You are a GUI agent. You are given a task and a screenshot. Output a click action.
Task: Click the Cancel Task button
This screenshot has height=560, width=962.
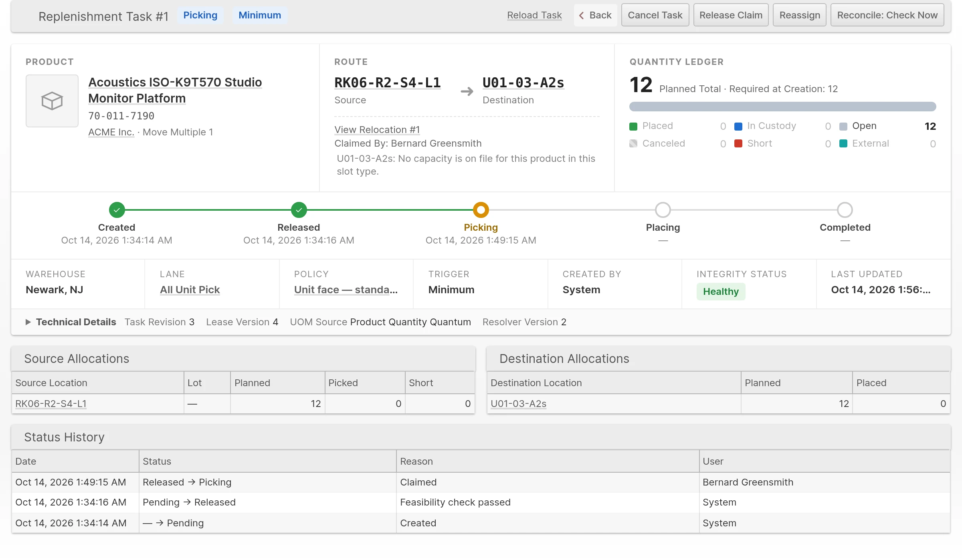pyautogui.click(x=655, y=15)
